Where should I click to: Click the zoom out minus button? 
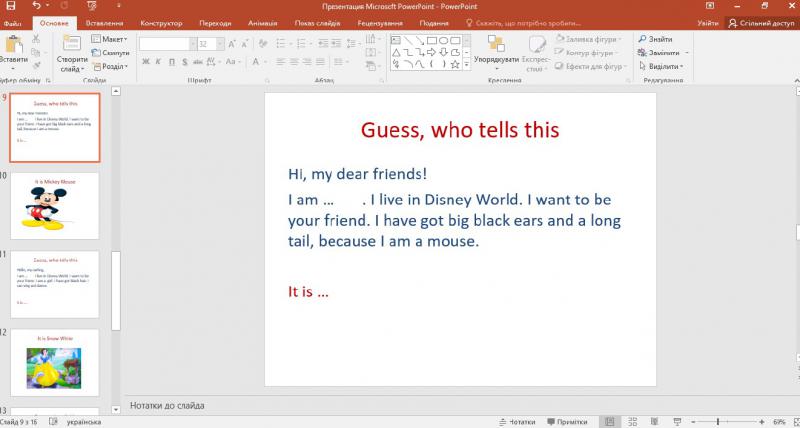(692, 422)
